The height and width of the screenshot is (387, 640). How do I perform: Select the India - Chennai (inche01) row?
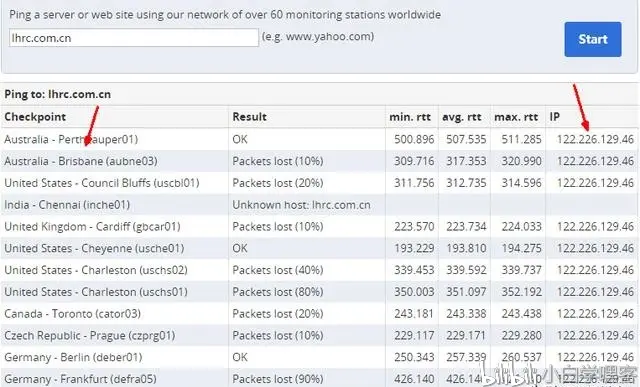[x=319, y=205]
